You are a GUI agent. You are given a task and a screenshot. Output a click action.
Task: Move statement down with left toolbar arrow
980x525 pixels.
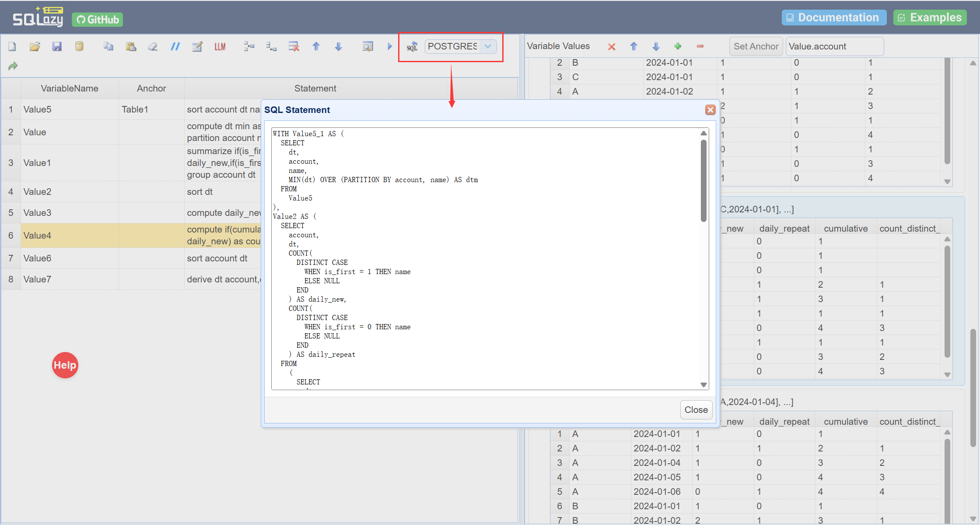coord(338,46)
